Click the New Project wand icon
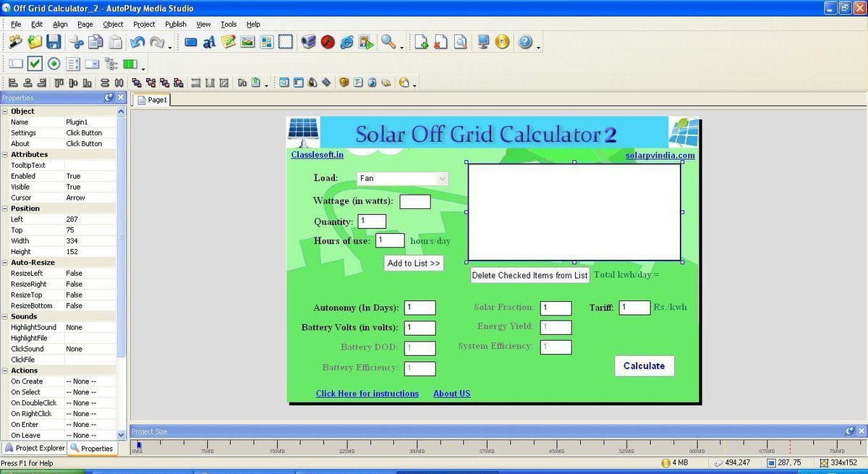Viewport: 868px width, 474px height. pos(15,42)
